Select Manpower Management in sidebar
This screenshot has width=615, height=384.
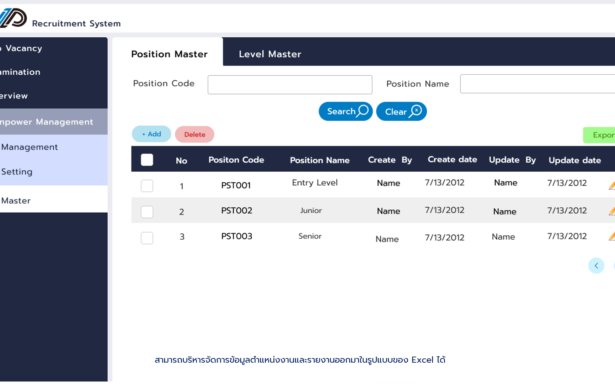(x=54, y=122)
